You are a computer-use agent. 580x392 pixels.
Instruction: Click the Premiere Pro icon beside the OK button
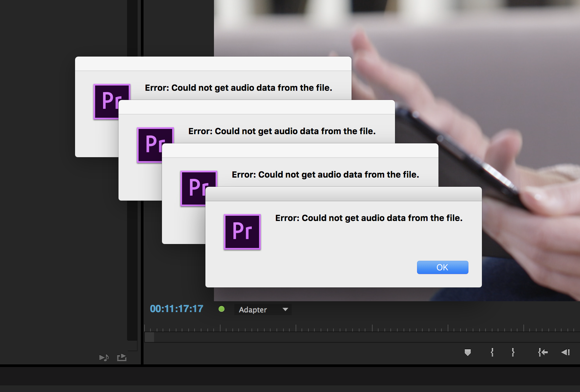pyautogui.click(x=242, y=232)
